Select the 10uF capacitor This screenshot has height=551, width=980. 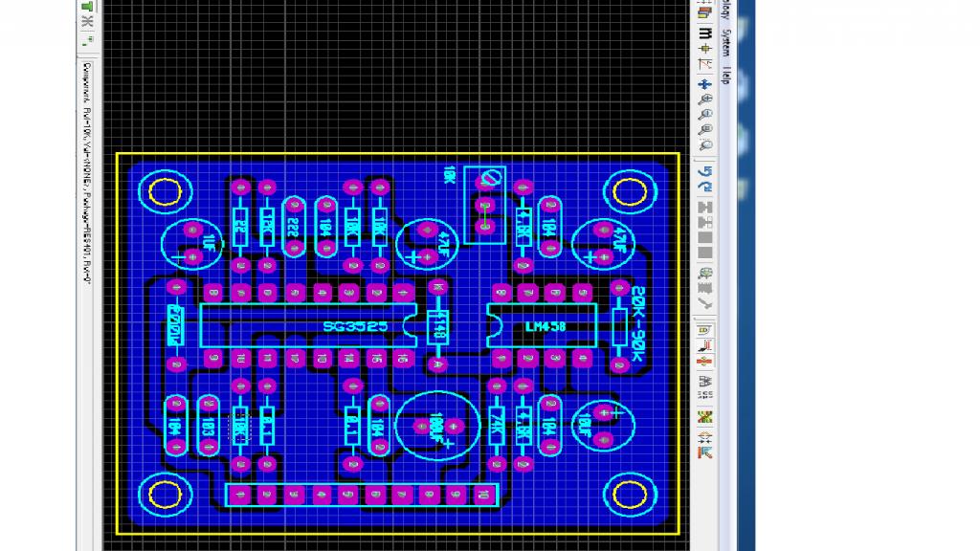pyautogui.click(x=603, y=426)
